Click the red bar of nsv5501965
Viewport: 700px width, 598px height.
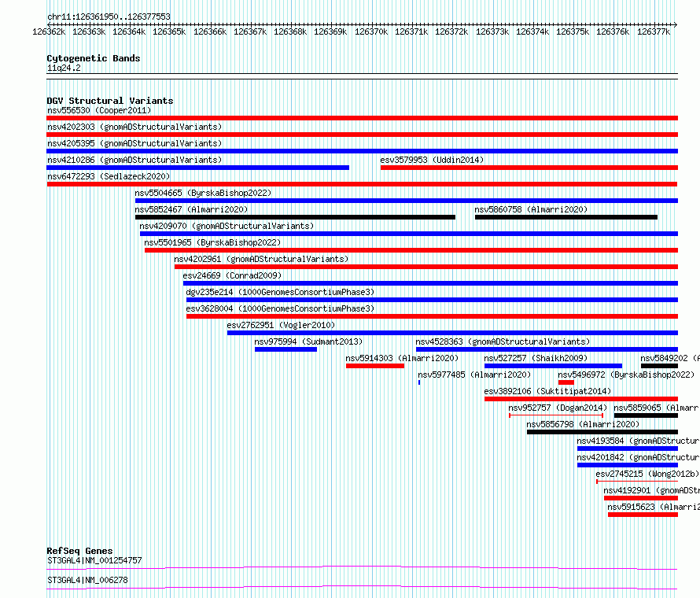(411, 250)
